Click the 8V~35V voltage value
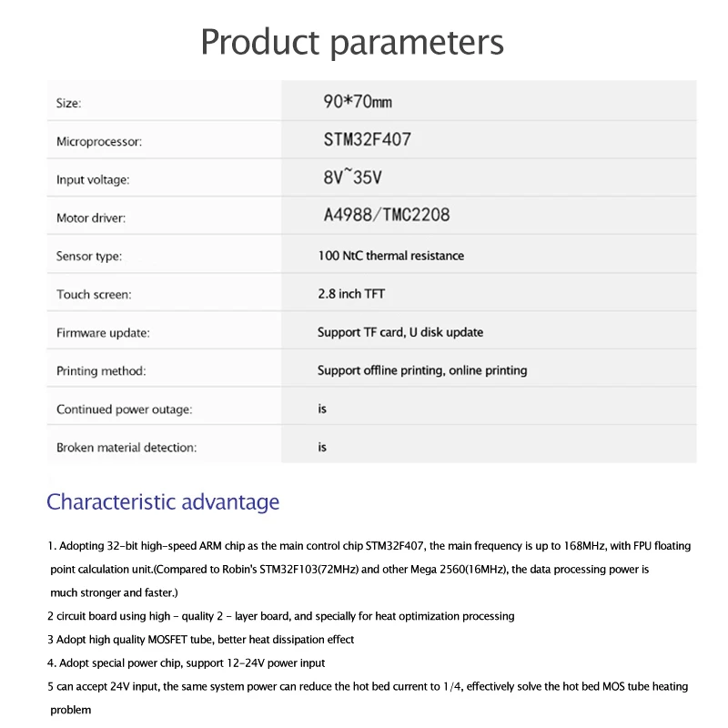This screenshot has height=728, width=728. [x=352, y=177]
